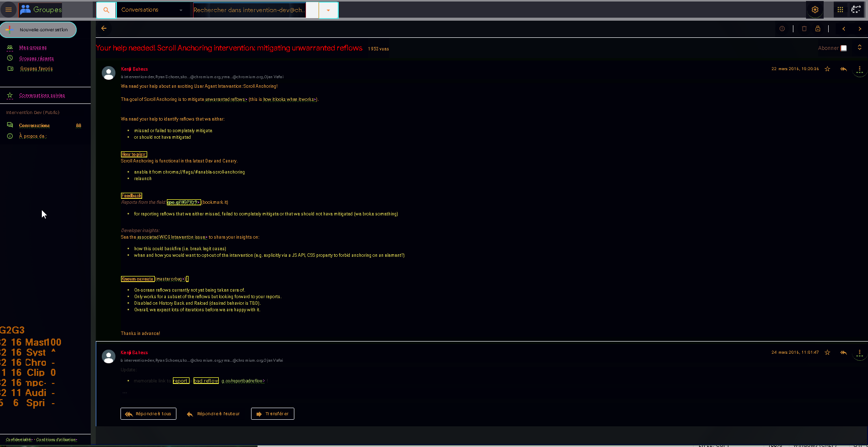Viewport: 868px width, 447px height.
Task: Lock the conversation with padlock icon
Action: tap(818, 29)
